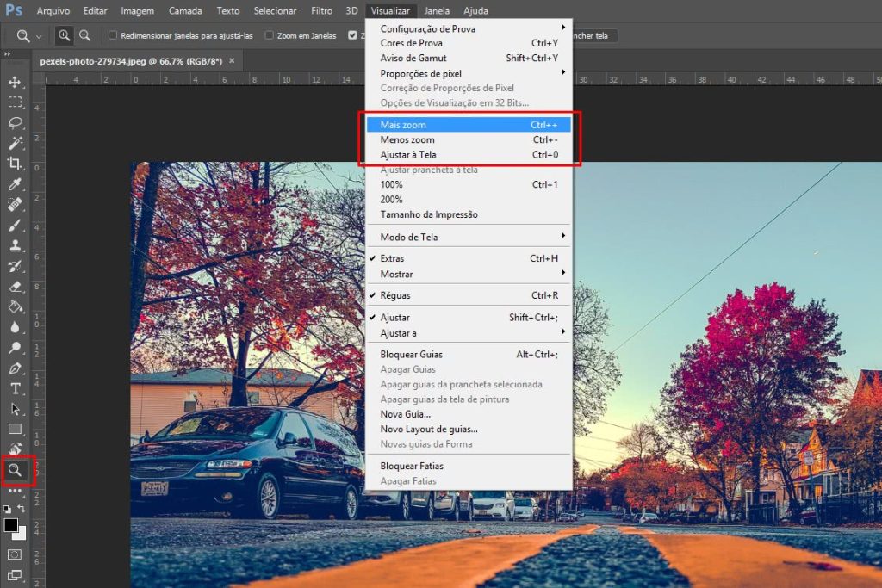Reset default foreground and background colors
The height and width of the screenshot is (588, 882).
pos(7,509)
